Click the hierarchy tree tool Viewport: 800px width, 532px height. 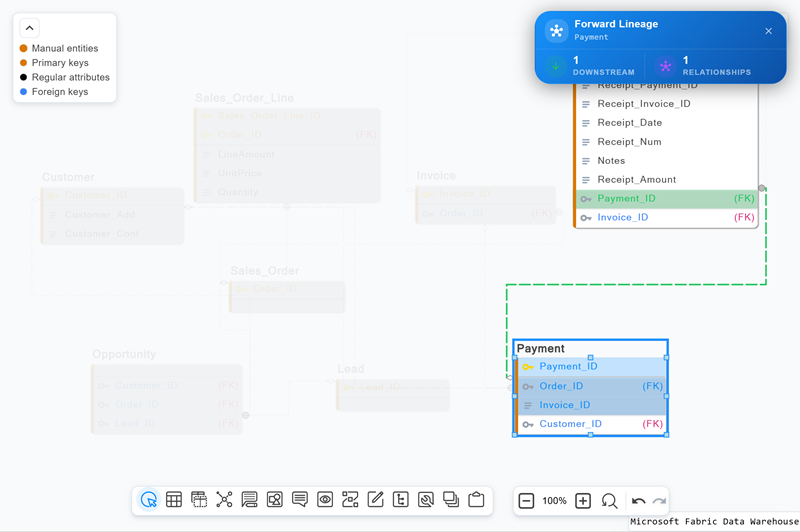401,500
